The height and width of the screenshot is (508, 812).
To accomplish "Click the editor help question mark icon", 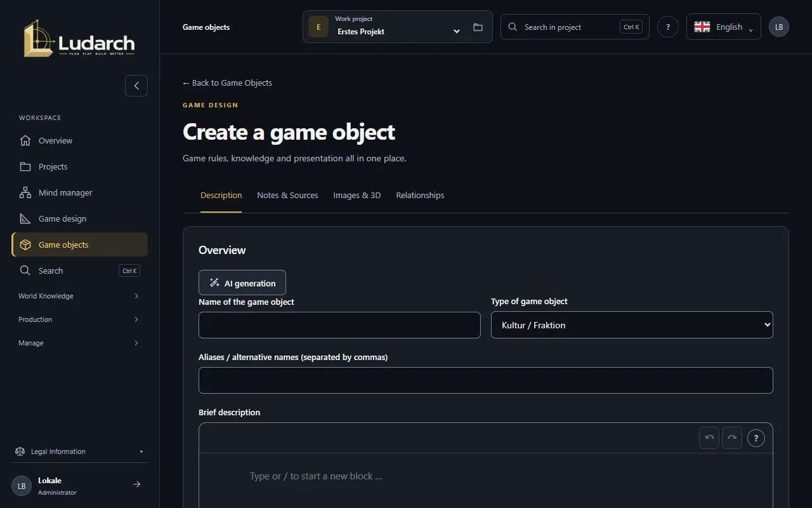I will [756, 438].
